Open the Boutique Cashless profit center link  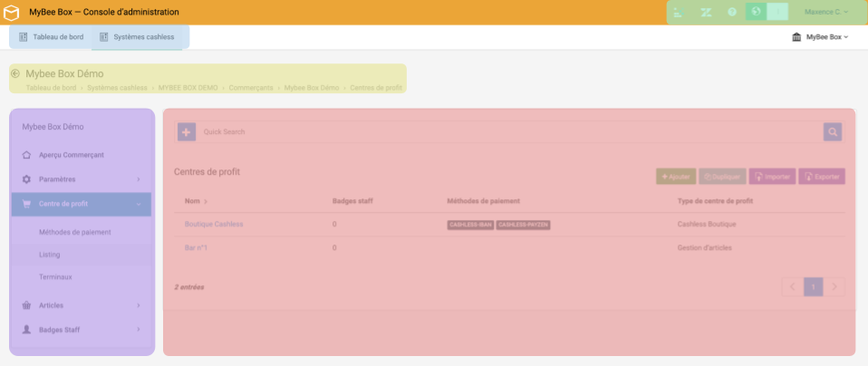point(214,224)
